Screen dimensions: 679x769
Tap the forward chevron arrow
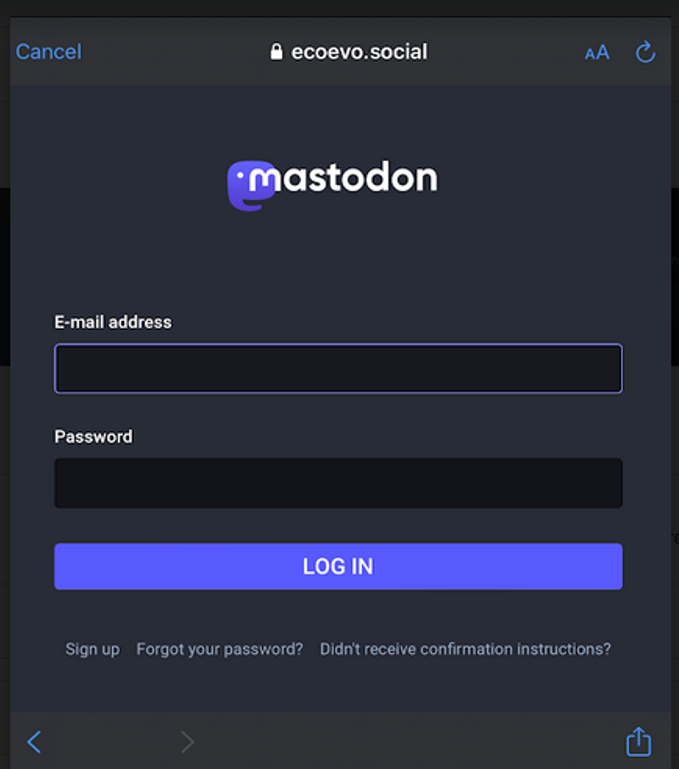[x=187, y=742]
